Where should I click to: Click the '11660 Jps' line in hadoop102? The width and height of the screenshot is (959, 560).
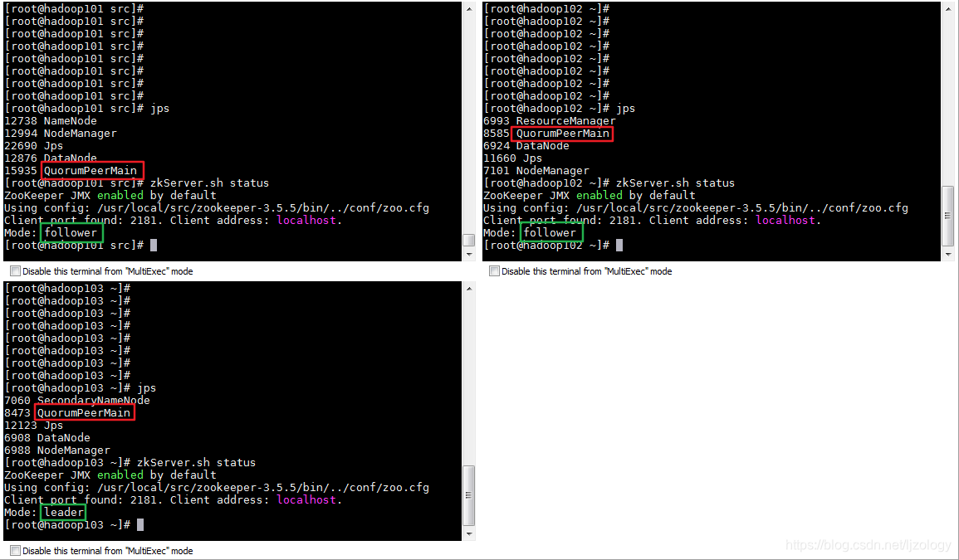coord(512,158)
